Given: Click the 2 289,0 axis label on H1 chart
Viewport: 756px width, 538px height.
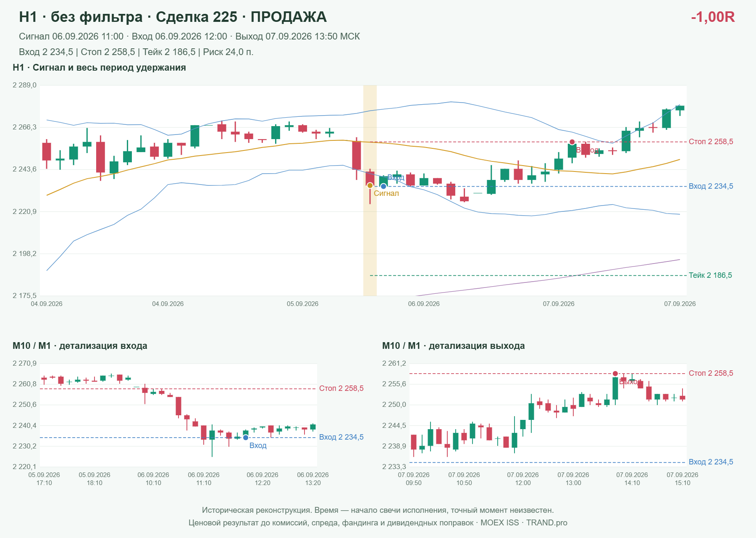Looking at the screenshot, I should pyautogui.click(x=24, y=85).
